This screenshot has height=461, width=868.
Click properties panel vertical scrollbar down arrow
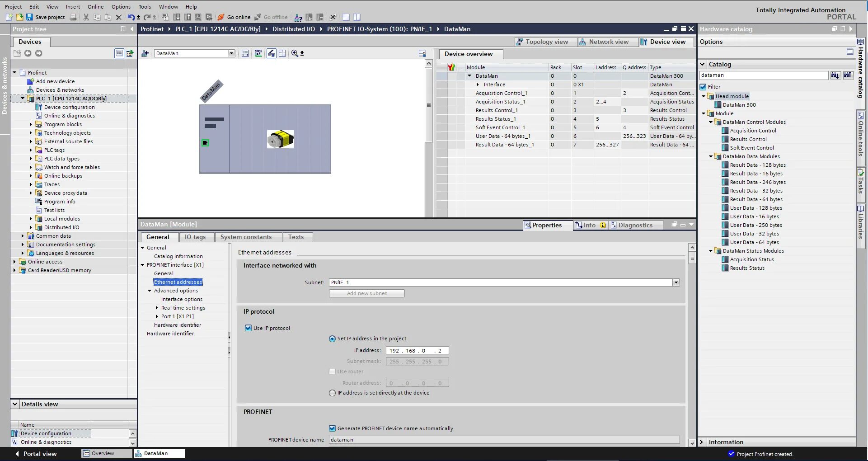692,443
